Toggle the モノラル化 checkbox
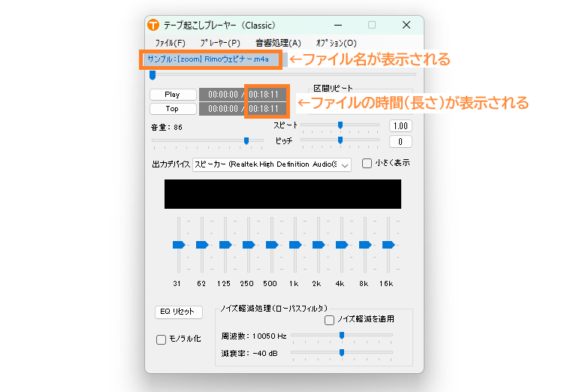 [x=161, y=339]
